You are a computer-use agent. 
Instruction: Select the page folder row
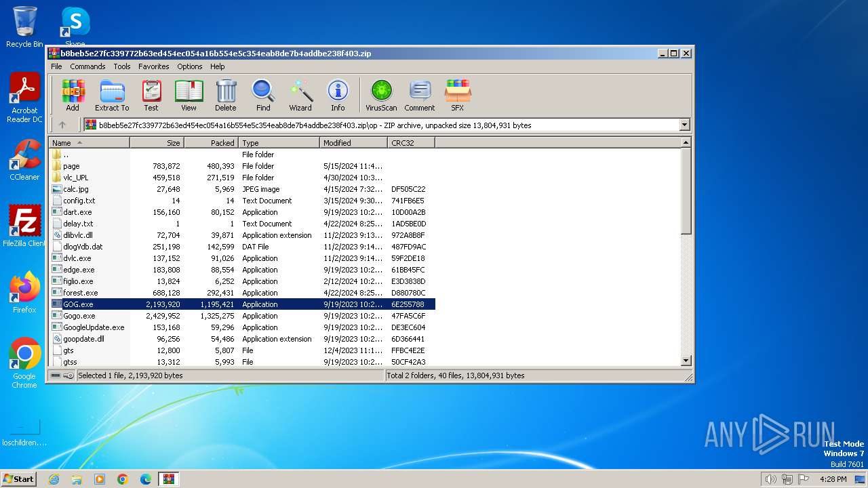[242, 166]
